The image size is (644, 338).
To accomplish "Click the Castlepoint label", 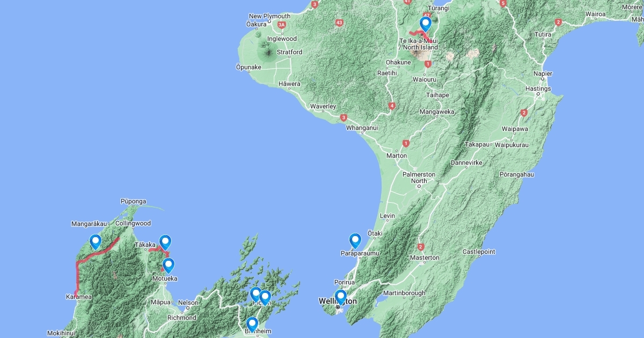I will coord(479,252).
